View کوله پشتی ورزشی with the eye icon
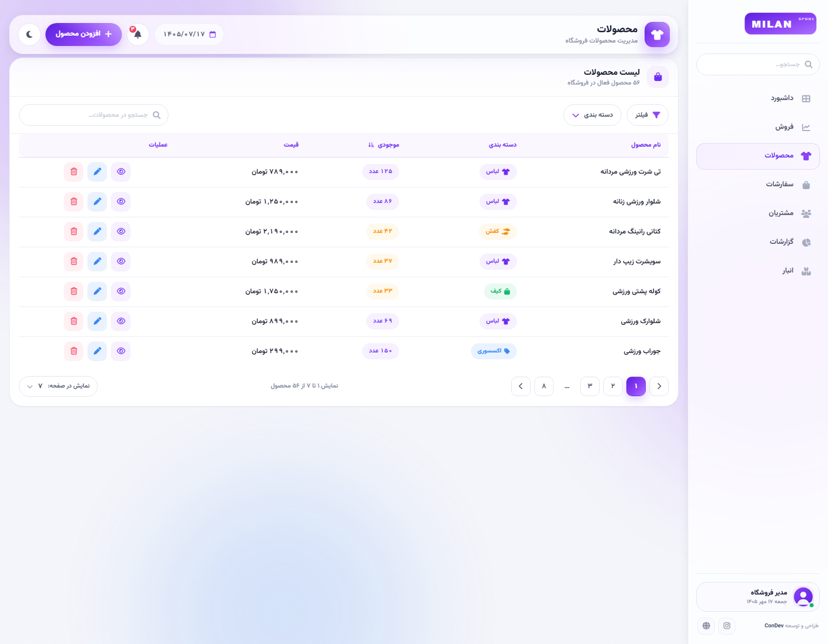 [121, 291]
